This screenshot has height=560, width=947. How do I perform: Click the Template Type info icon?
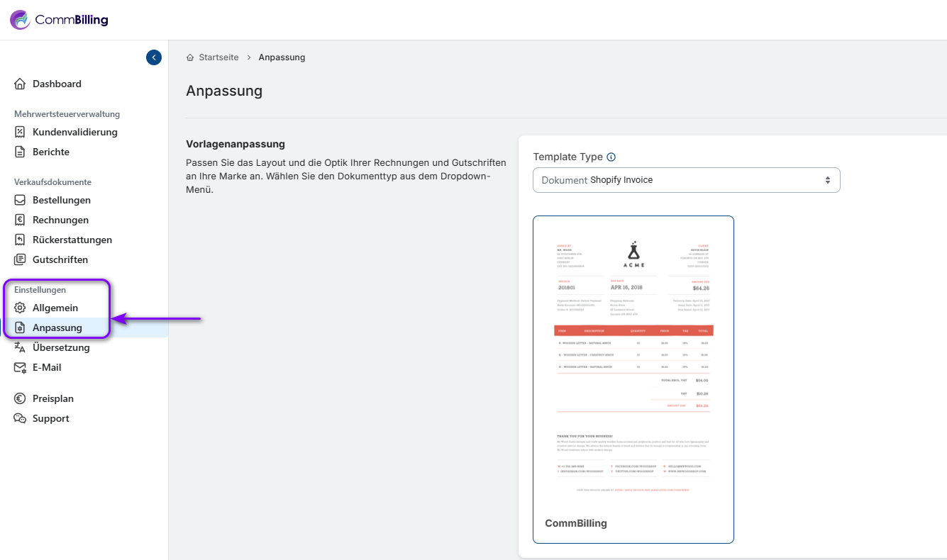[611, 157]
